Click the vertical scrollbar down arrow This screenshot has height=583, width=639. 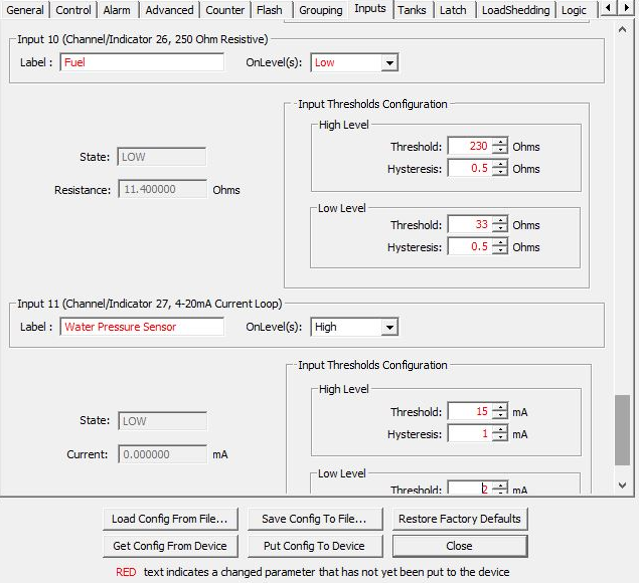click(623, 485)
